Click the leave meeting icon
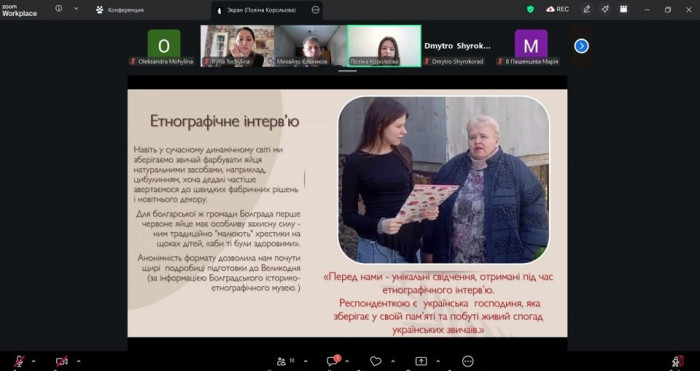700x371 pixels. tap(678, 361)
